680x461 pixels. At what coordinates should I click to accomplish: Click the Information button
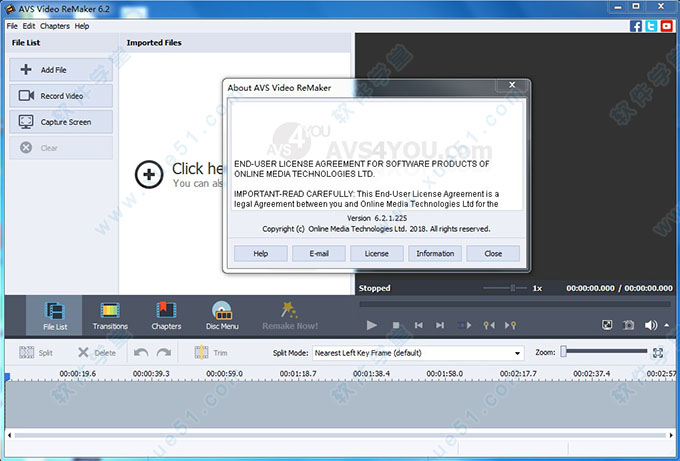[435, 254]
